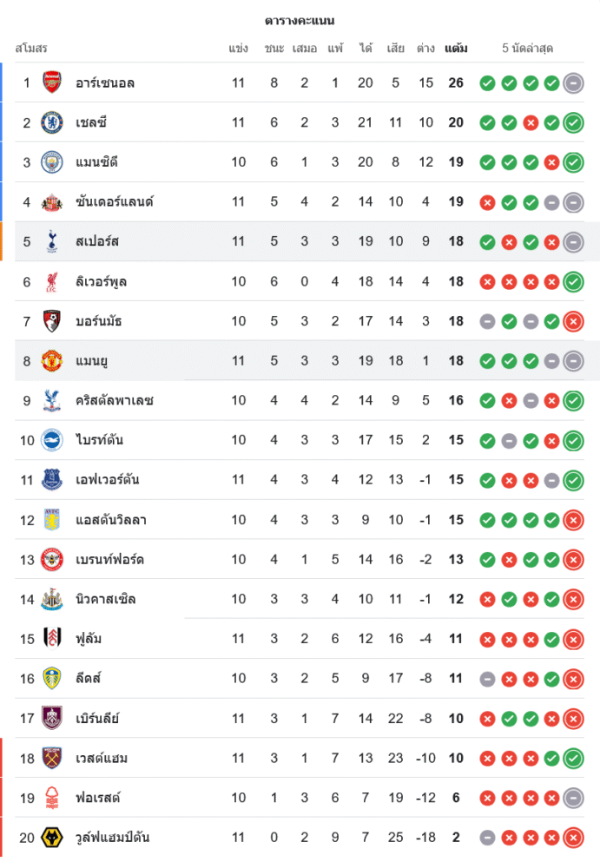Click the Newcastle crest icon
Viewport: 600px width, 868px height.
click(52, 599)
